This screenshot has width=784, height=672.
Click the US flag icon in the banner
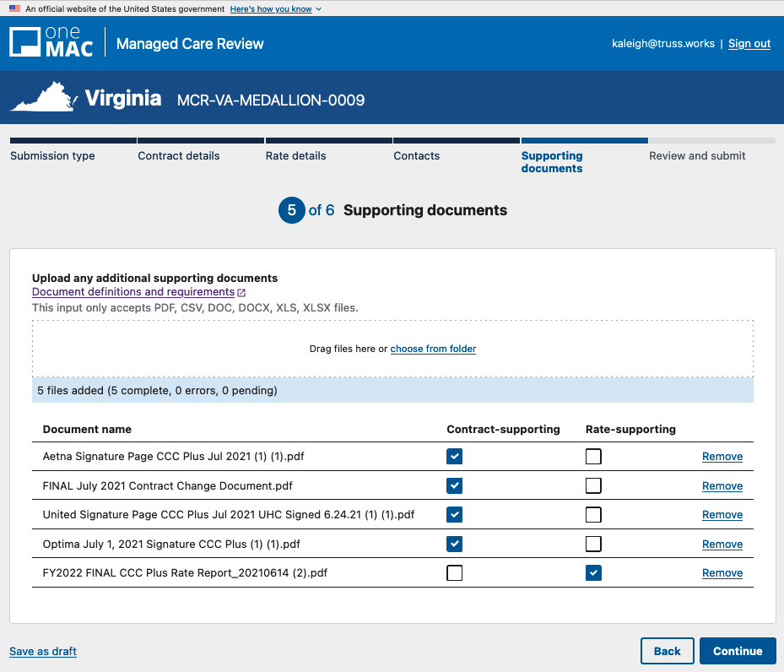pyautogui.click(x=14, y=8)
